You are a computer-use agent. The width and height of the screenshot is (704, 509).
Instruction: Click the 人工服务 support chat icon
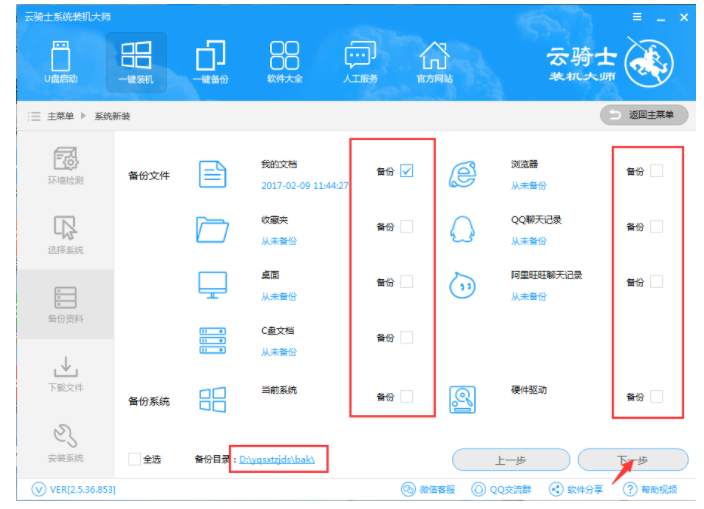point(360,62)
